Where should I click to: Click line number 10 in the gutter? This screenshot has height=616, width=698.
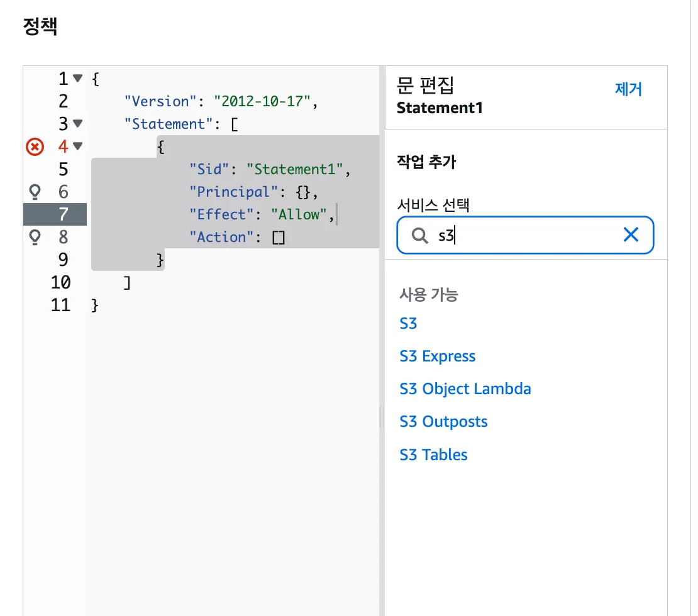pyautogui.click(x=60, y=282)
